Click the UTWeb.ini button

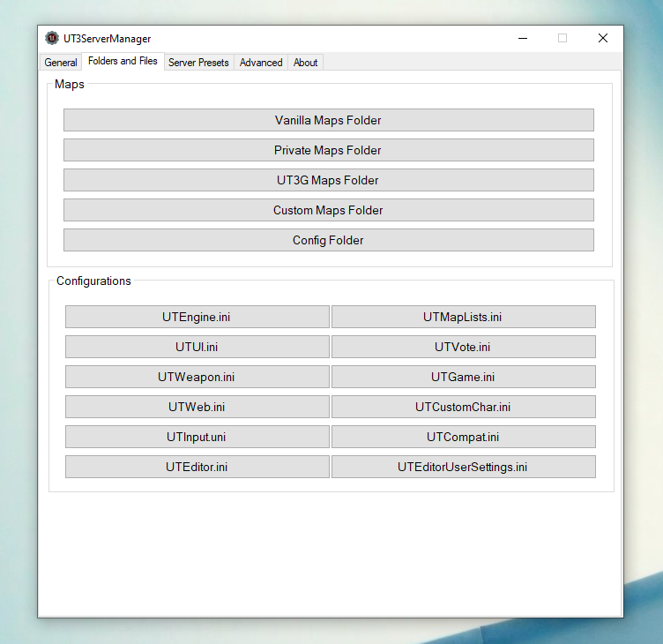[197, 407]
